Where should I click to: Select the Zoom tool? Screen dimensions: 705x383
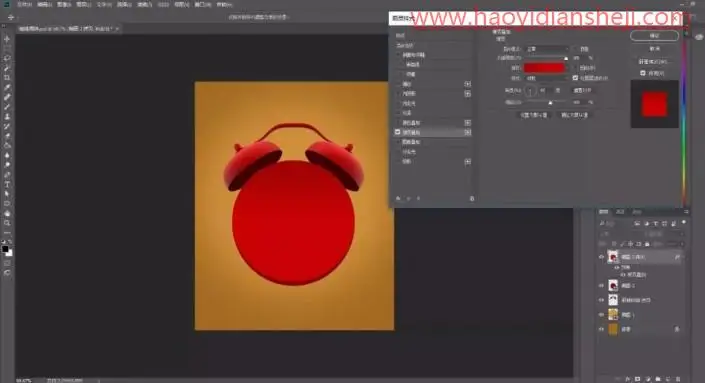click(7, 223)
